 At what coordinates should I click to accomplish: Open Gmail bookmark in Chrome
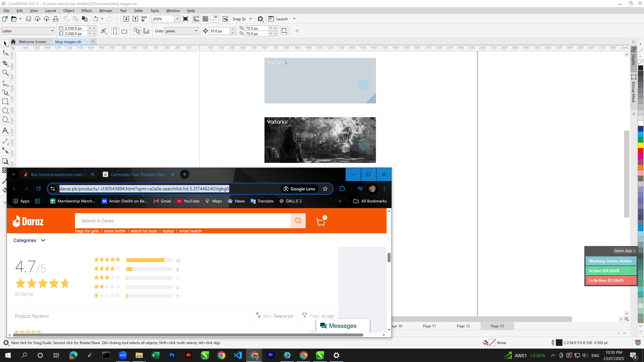(x=162, y=201)
